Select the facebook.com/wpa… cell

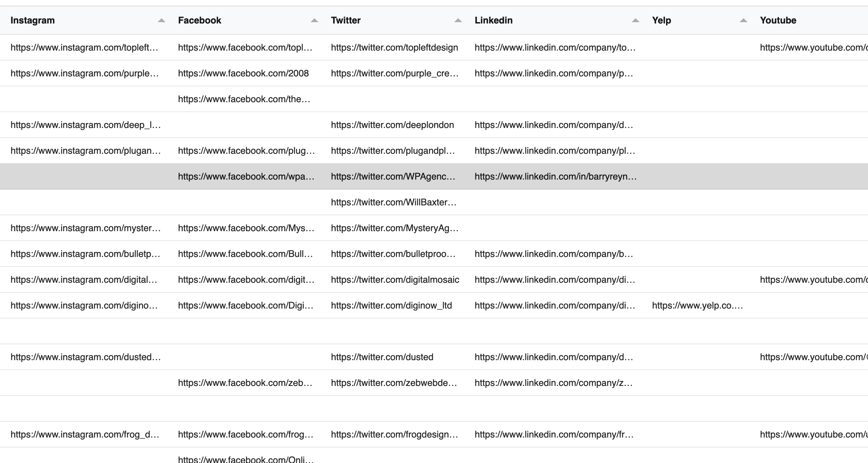tap(246, 177)
